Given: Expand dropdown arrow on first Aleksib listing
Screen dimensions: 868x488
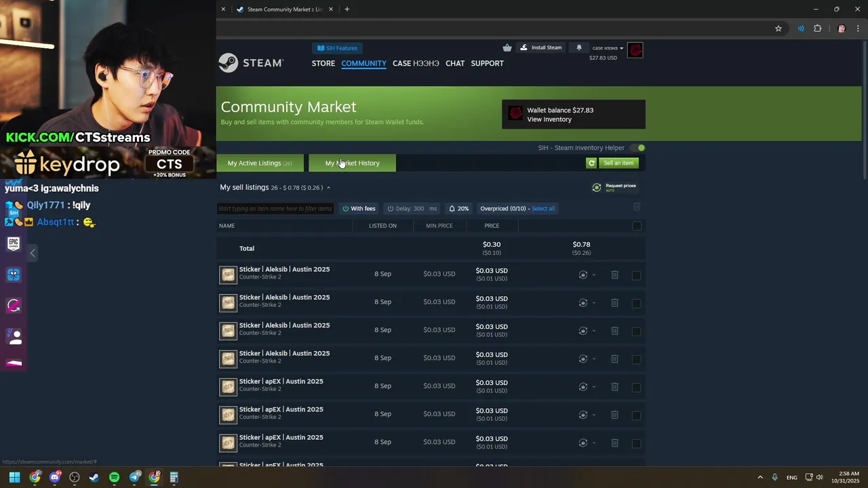Looking at the screenshot, I should (593, 275).
